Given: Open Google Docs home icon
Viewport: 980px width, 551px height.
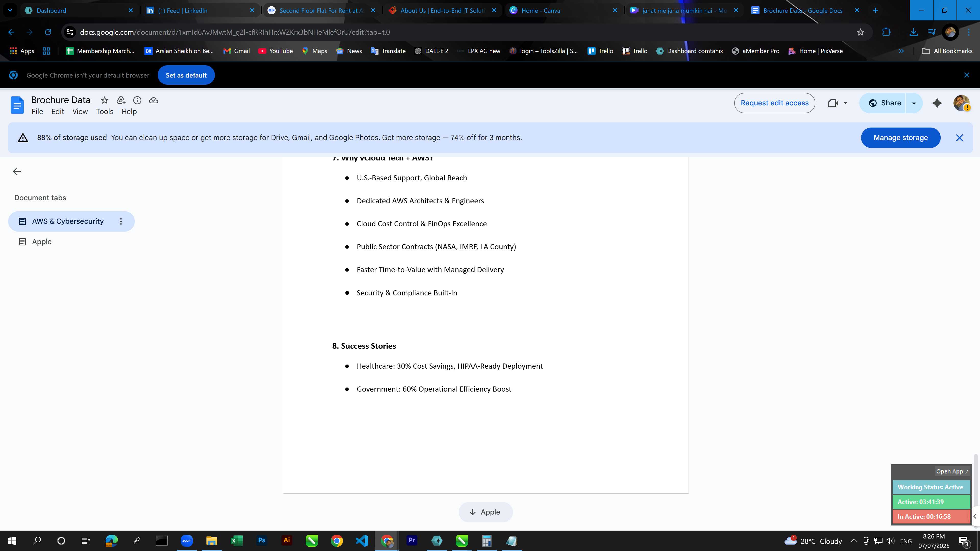Looking at the screenshot, I should click(17, 105).
